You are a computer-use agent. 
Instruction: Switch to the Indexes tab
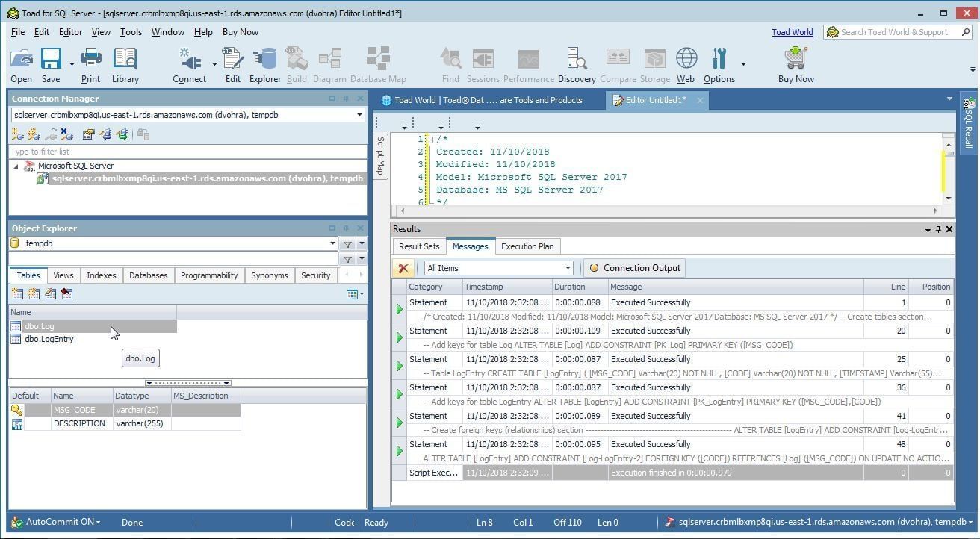pos(102,275)
